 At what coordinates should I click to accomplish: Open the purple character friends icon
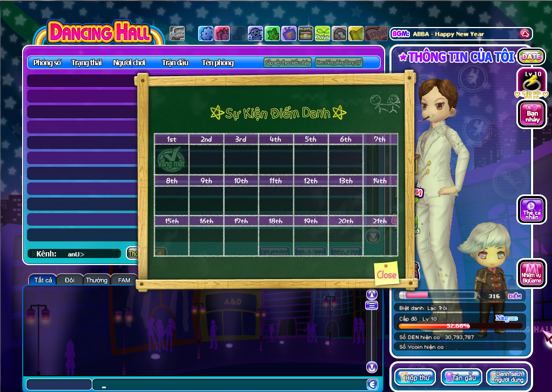[255, 34]
